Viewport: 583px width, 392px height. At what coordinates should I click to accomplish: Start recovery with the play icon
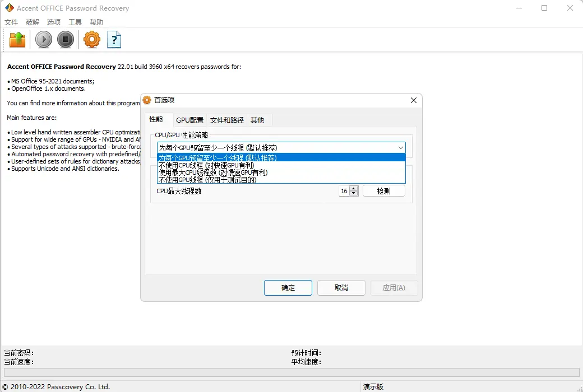[44, 39]
